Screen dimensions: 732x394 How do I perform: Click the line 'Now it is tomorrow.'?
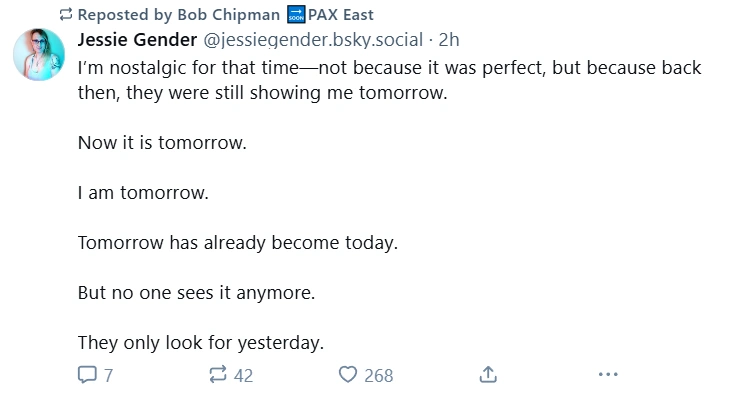[x=162, y=143]
